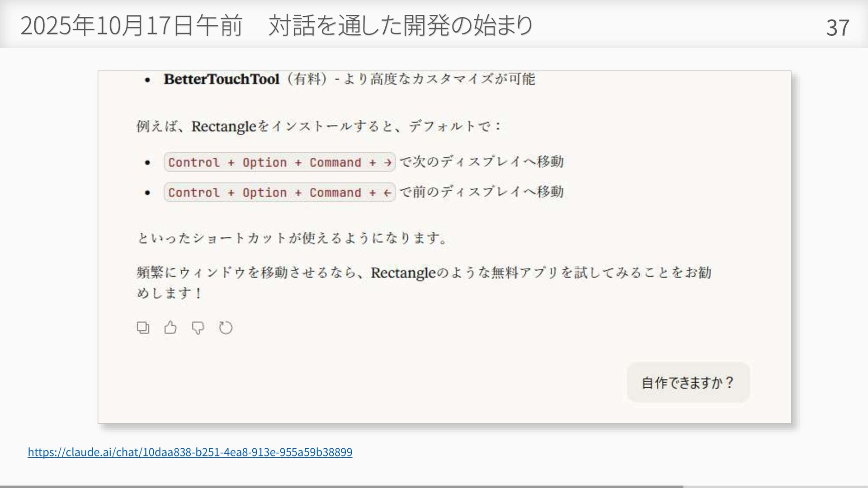The width and height of the screenshot is (868, 488).
Task: Click the thumbs down icon
Action: pos(198,327)
